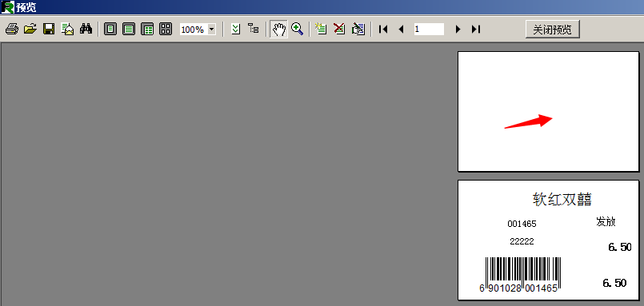Send the report by email icon

pos(67,29)
